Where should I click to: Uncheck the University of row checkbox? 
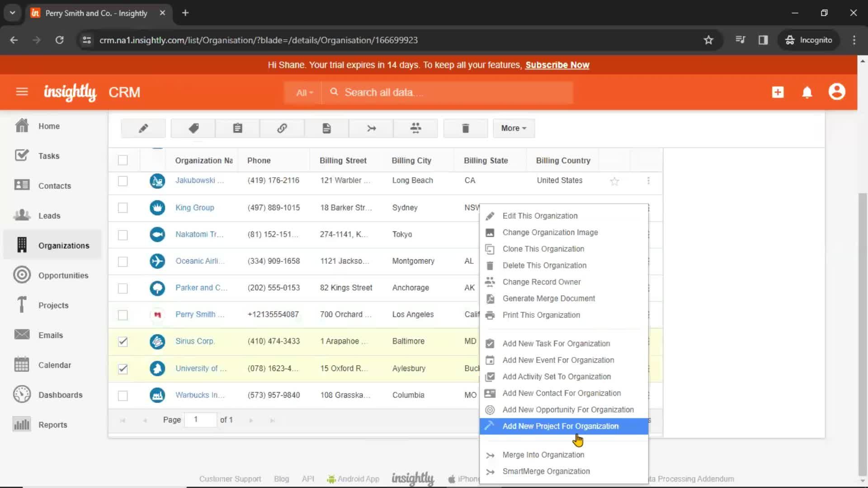tap(123, 369)
